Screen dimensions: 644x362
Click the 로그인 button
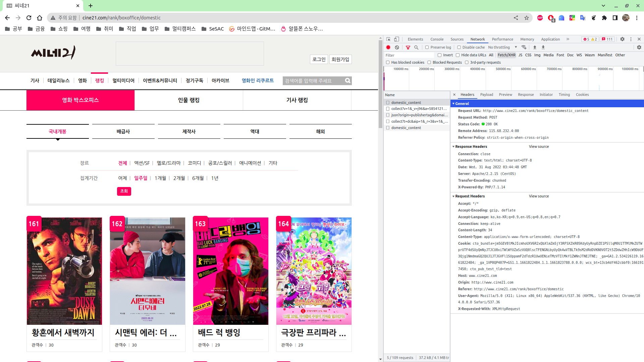319,59
